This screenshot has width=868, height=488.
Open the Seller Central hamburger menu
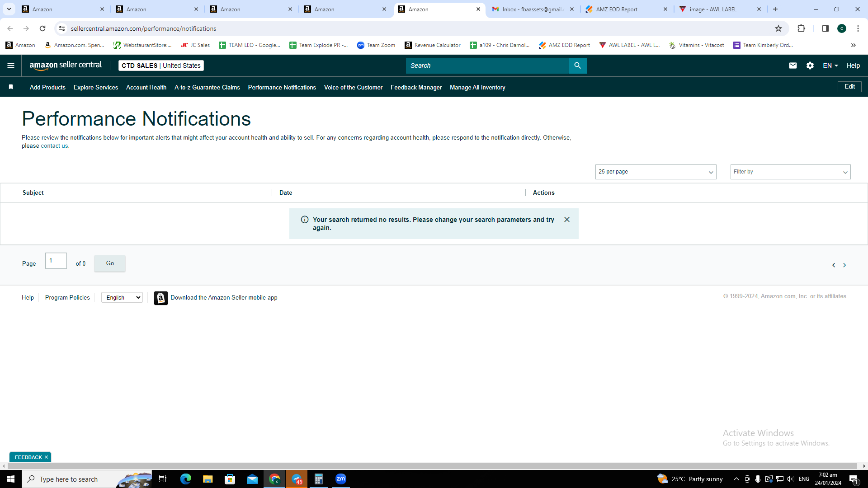tap(11, 66)
